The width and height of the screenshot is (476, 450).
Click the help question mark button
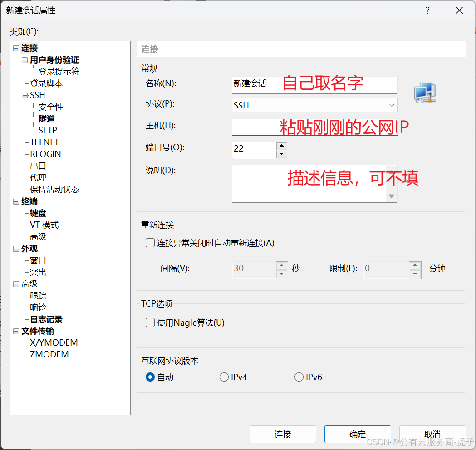tap(427, 10)
